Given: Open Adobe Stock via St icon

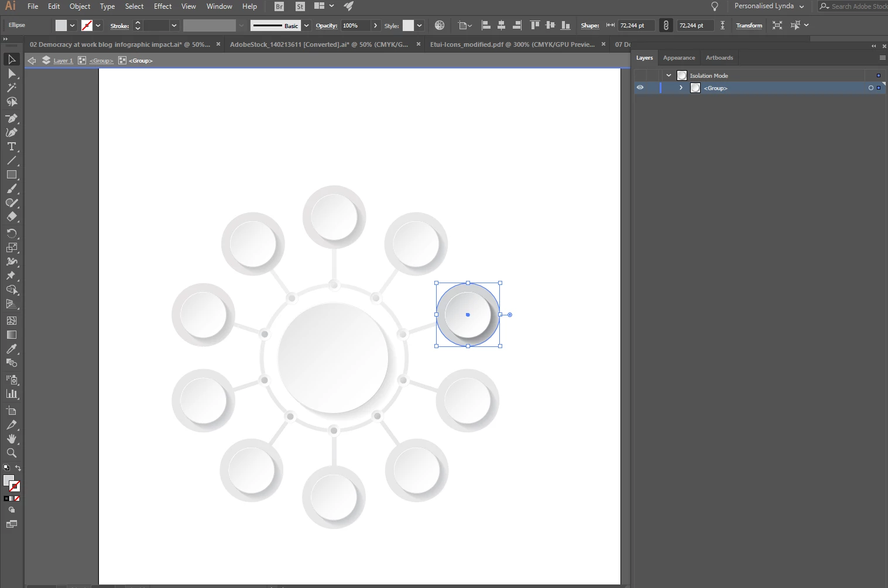Looking at the screenshot, I should pos(300,6).
